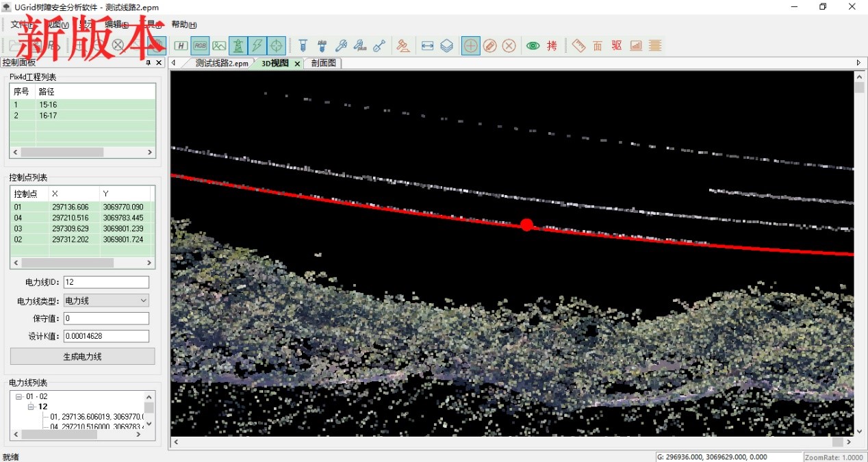This screenshot has width=868, height=462.
Task: Select the ruler measurement tool
Action: 579,46
